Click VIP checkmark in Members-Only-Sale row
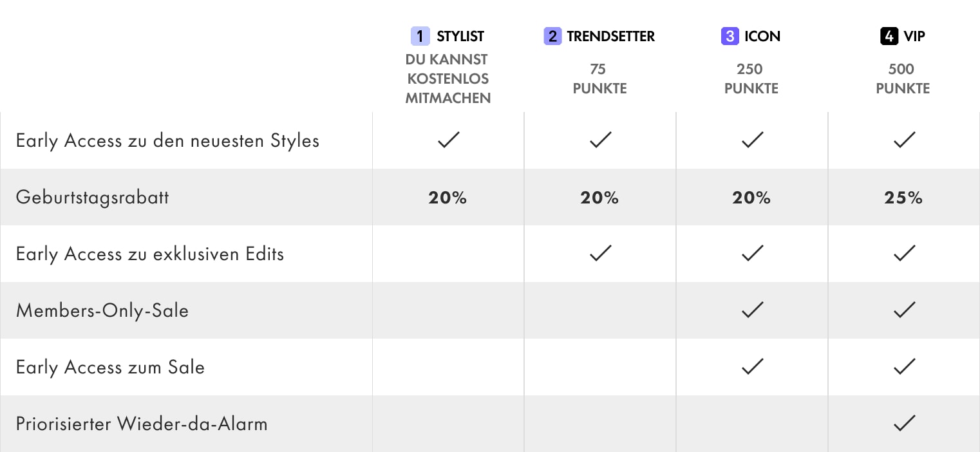This screenshot has height=452, width=980. click(904, 310)
